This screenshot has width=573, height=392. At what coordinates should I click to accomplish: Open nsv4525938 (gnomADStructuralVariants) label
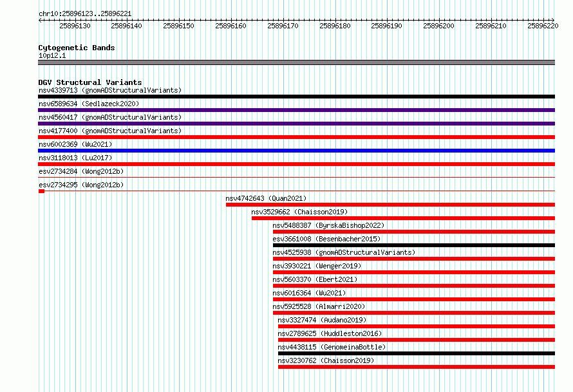[x=344, y=252]
